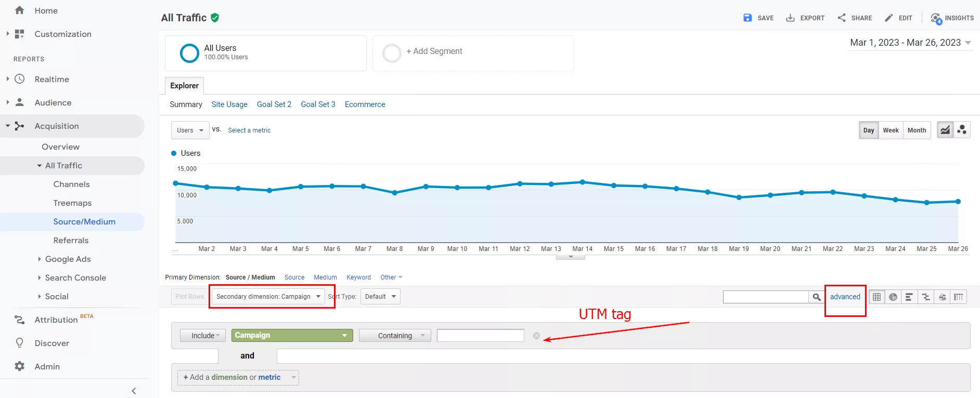980x398 pixels.
Task: Select the Data table view icon
Action: [877, 297]
